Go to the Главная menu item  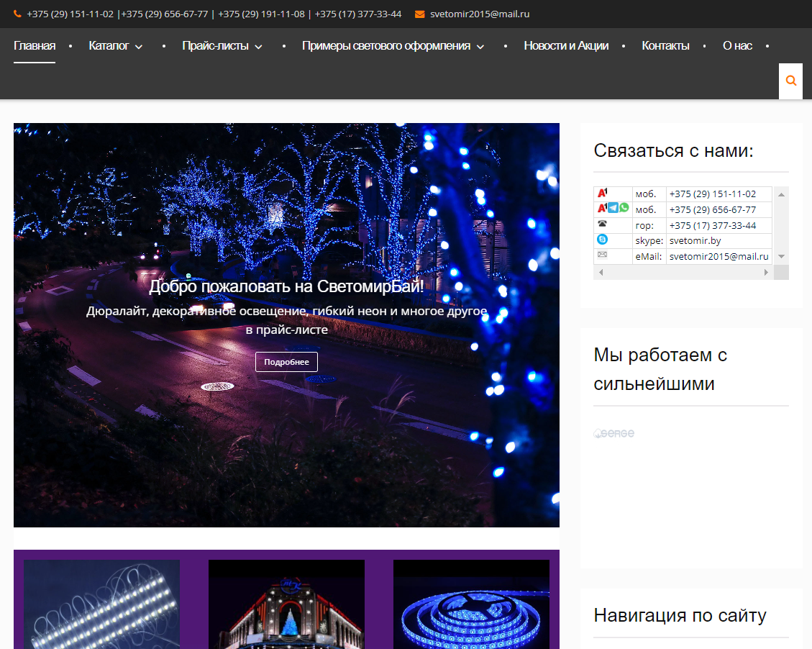click(35, 46)
